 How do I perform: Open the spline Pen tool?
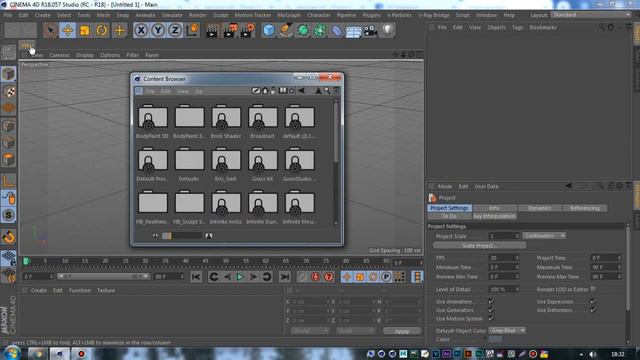click(x=286, y=30)
